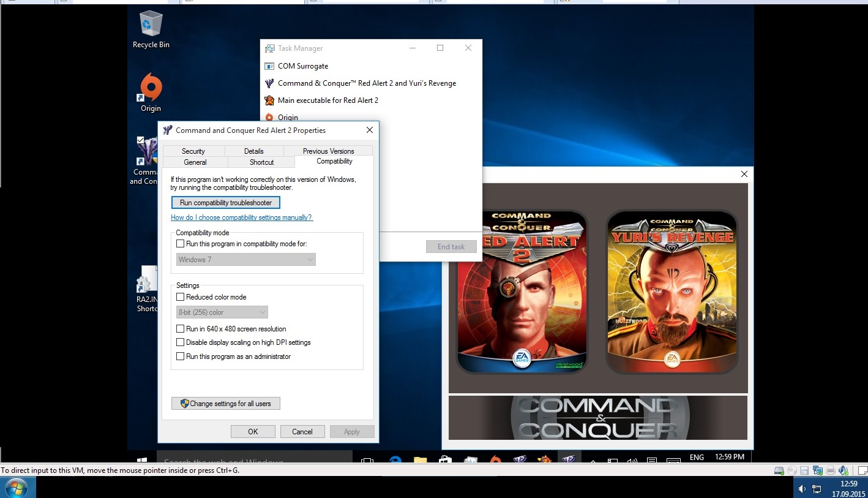Image resolution: width=868 pixels, height=498 pixels.
Task: Select Command & Conquer Red Alert 2 and Yuri's Revenge task
Action: pos(361,83)
